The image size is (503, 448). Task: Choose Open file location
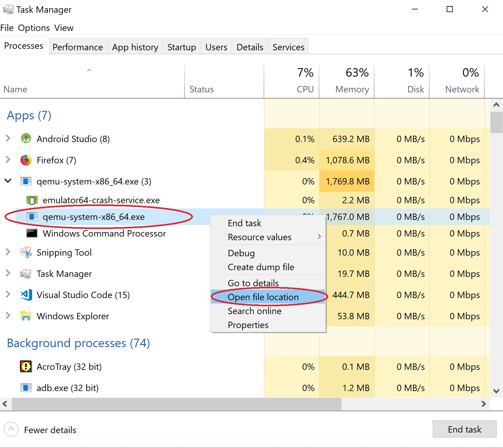[x=268, y=297]
